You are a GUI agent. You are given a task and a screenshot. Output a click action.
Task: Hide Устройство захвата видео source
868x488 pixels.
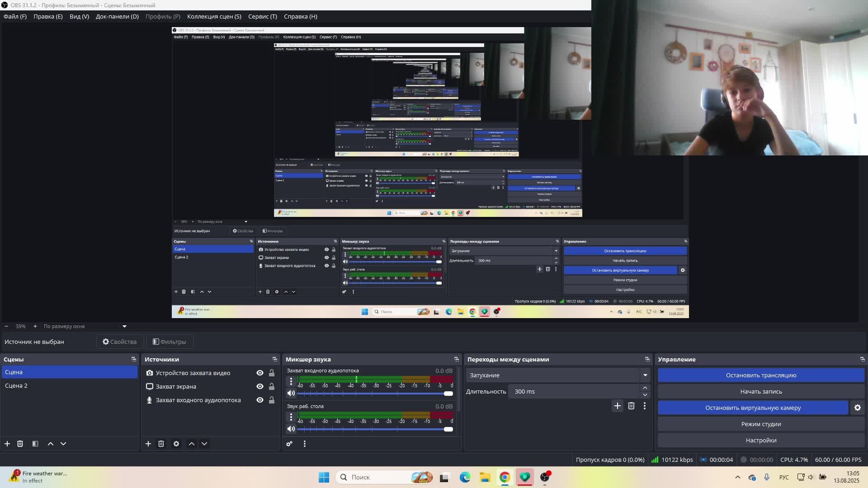(x=260, y=373)
